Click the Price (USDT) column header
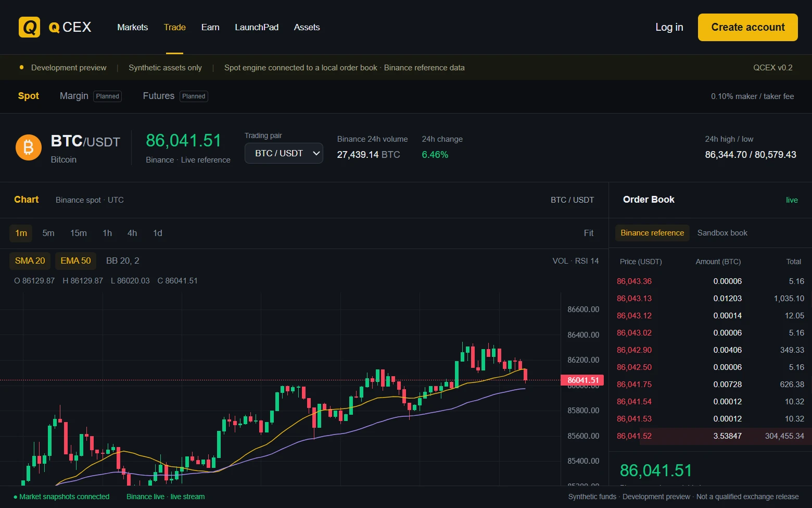The image size is (812, 508). [641, 262]
